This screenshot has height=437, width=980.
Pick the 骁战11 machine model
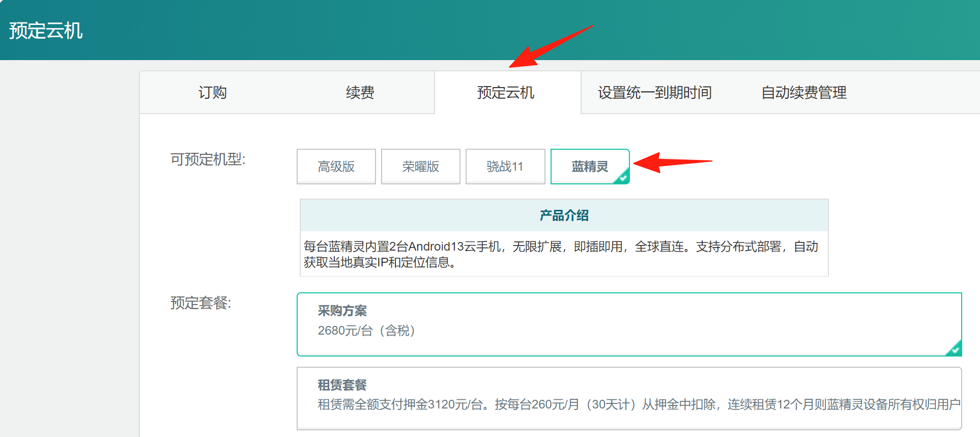coord(505,167)
